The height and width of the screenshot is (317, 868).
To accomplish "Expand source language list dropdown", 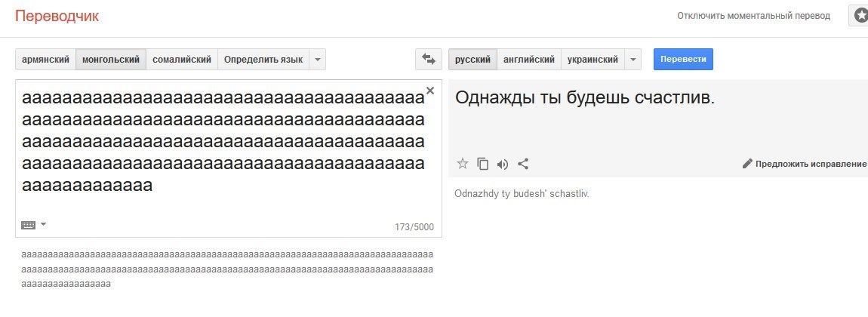I will click(317, 59).
